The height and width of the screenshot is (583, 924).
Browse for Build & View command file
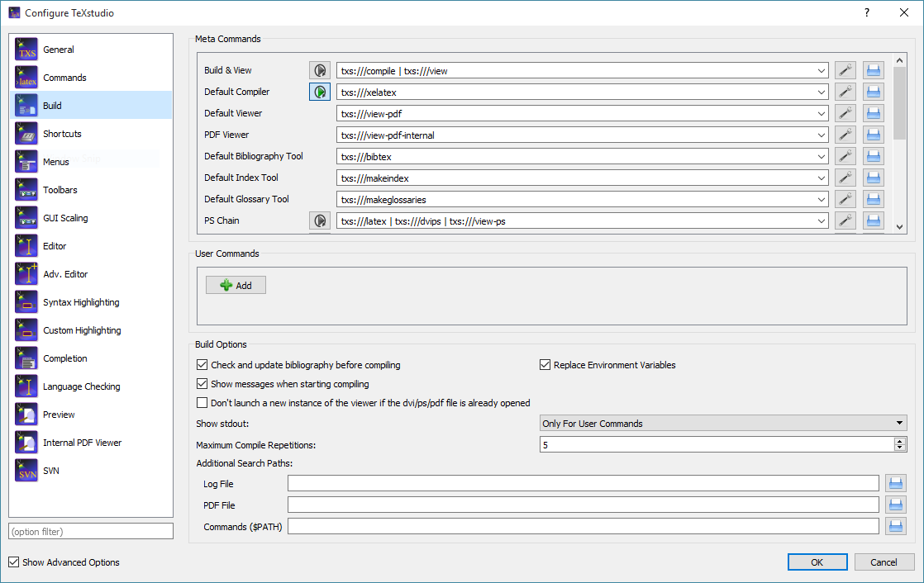(874, 71)
